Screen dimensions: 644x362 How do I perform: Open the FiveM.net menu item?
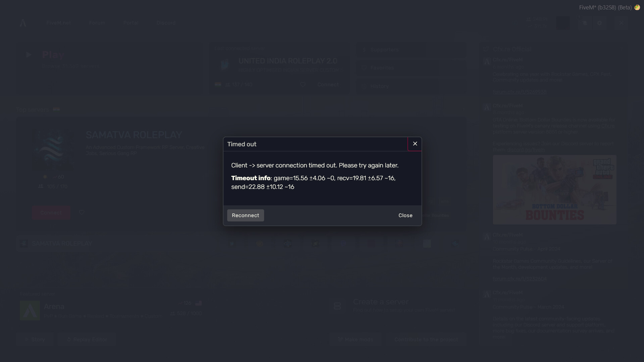tap(59, 23)
